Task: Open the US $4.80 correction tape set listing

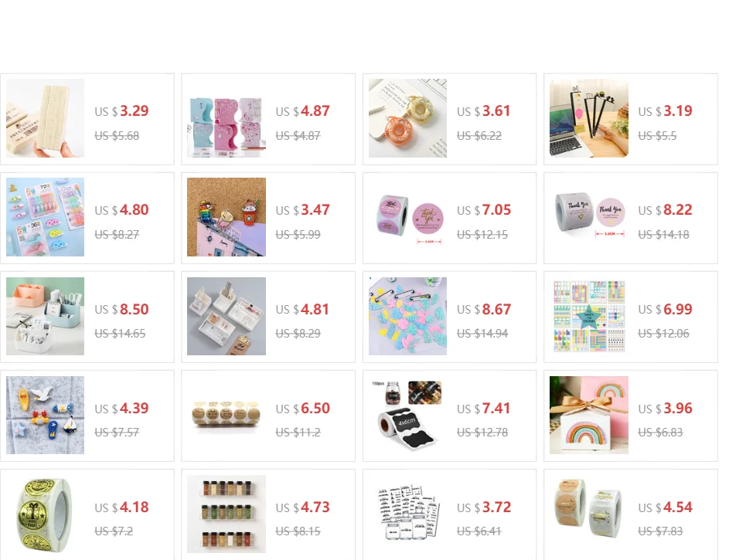Action: [x=122, y=210]
